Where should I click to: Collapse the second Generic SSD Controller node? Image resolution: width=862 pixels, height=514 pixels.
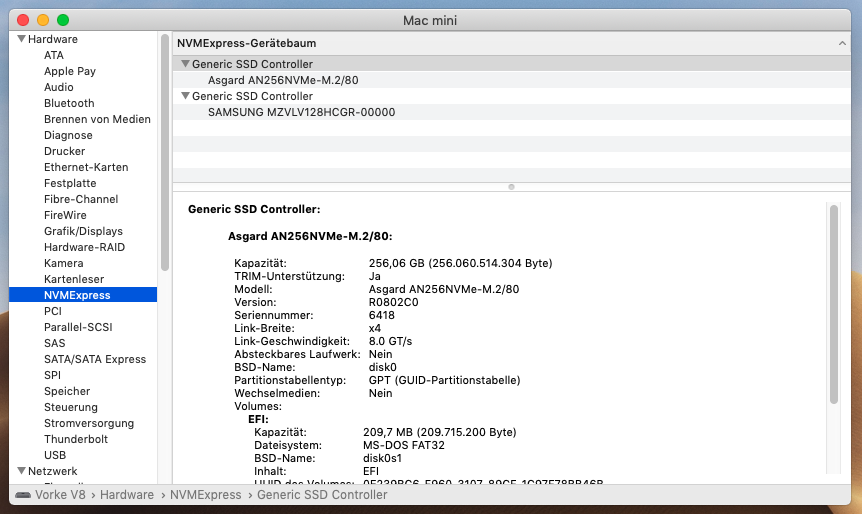185,96
